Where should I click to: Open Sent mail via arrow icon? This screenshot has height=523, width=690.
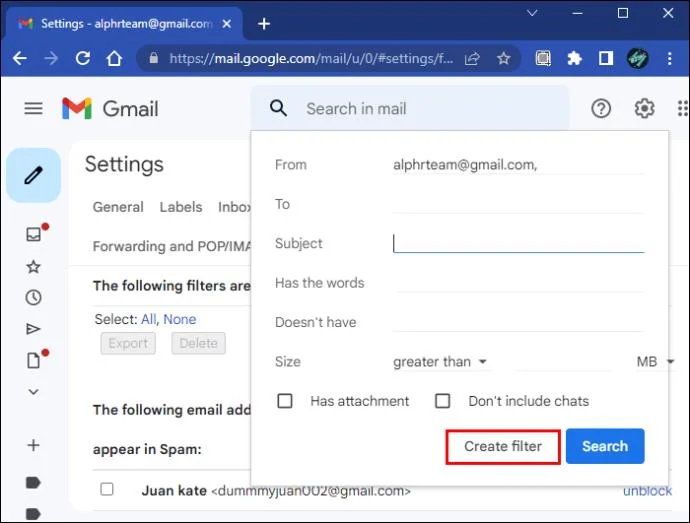[x=33, y=329]
